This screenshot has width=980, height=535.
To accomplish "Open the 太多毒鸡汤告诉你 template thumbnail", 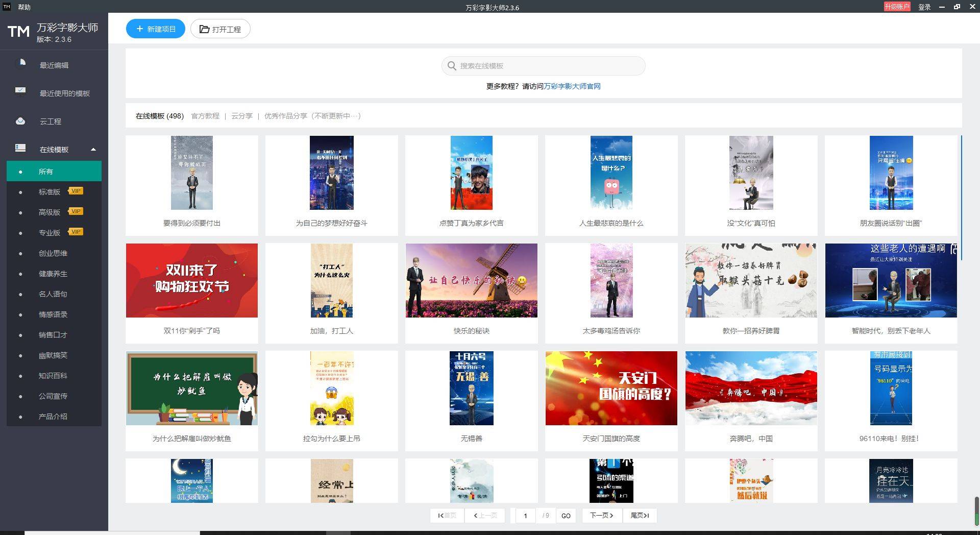I will tap(611, 280).
